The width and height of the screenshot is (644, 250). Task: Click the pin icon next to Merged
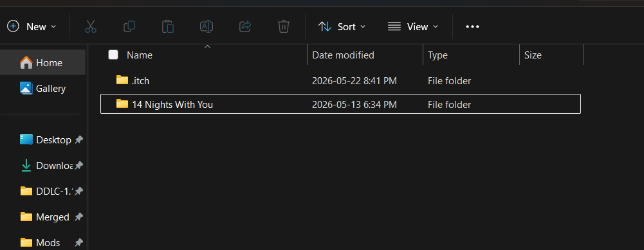(79, 217)
